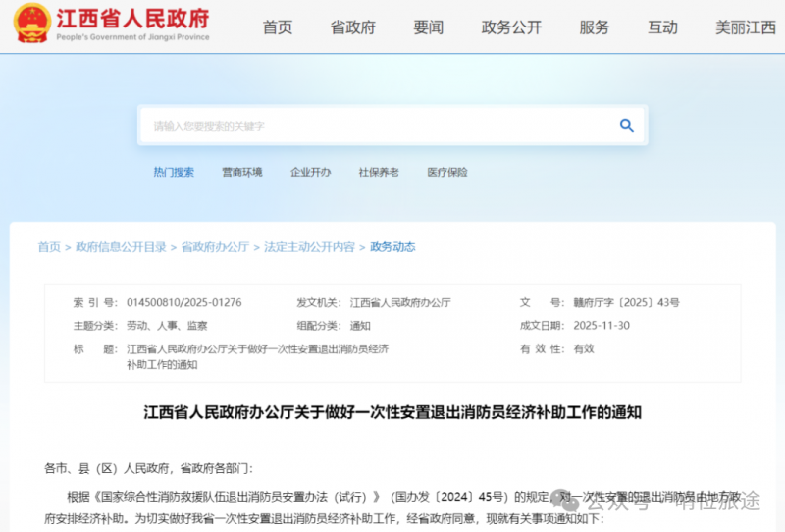The image size is (785, 532).
Task: Click the 社保养老 hot search link
Action: pos(379,172)
